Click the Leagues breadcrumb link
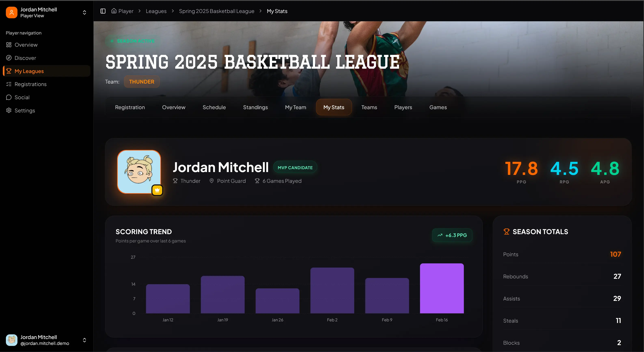644x352 pixels. [x=156, y=11]
